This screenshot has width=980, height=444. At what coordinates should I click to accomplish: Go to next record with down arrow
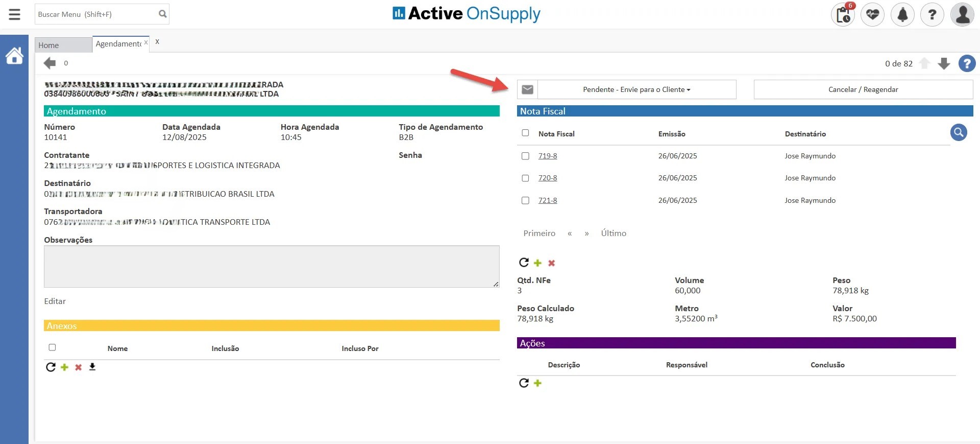click(x=944, y=64)
